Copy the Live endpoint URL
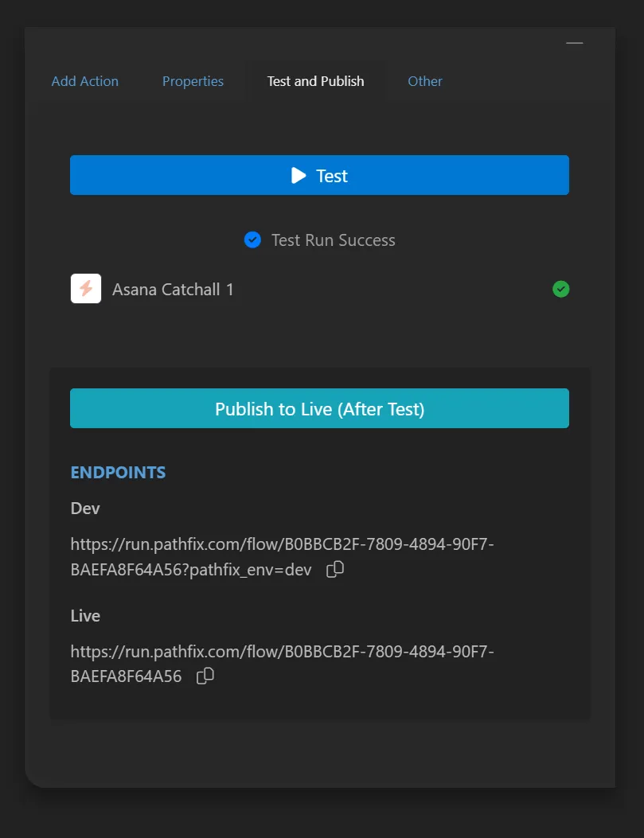644x838 pixels. click(x=205, y=676)
